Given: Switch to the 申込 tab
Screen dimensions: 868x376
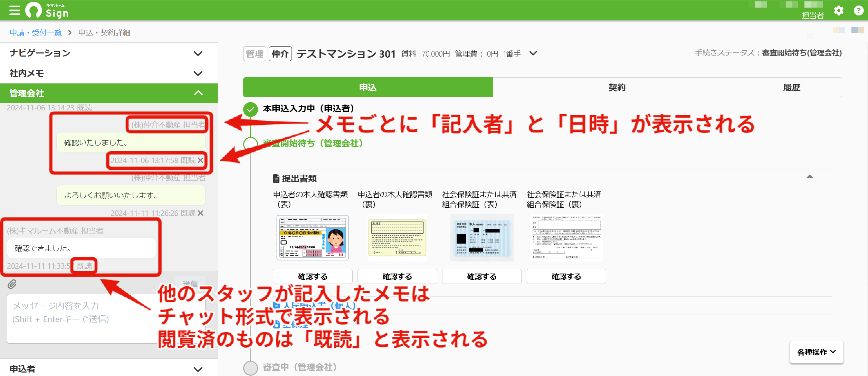Looking at the screenshot, I should click(368, 87).
